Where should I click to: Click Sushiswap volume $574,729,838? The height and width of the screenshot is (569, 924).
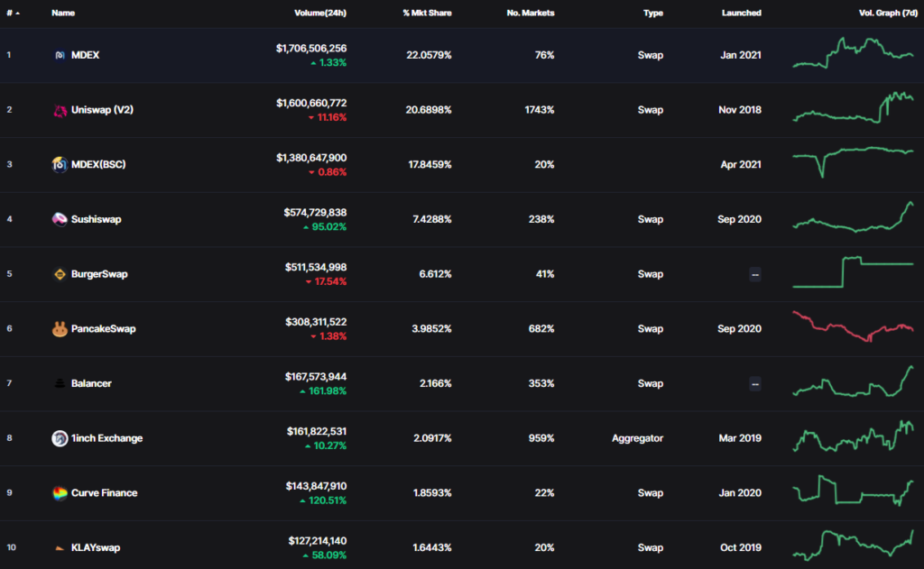coord(315,213)
